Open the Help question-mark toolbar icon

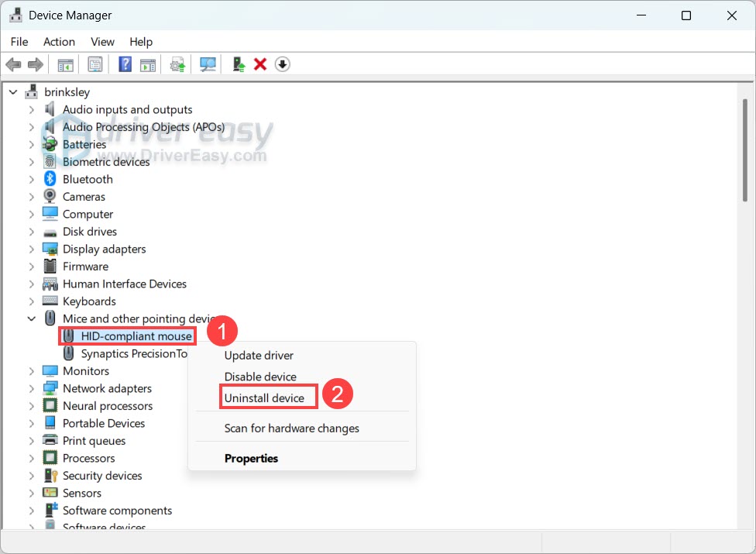[125, 64]
